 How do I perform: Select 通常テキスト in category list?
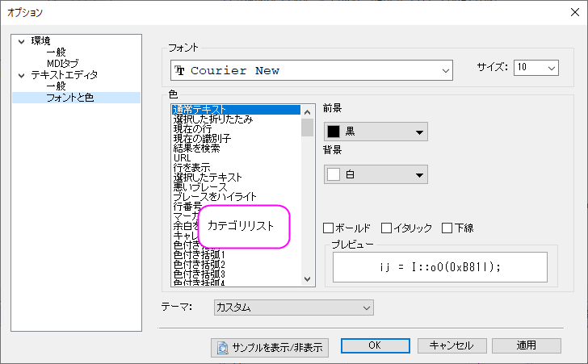pos(236,110)
